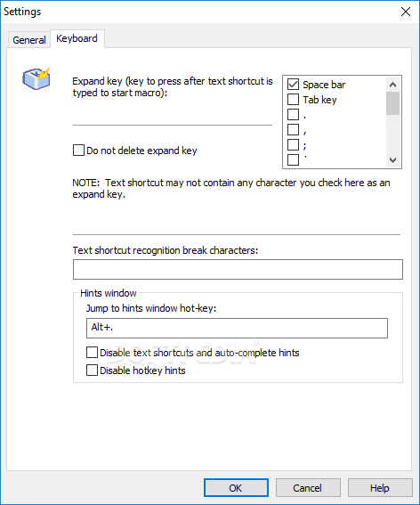420x505 pixels.
Task: Focus the break characters text field
Action: [x=238, y=270]
